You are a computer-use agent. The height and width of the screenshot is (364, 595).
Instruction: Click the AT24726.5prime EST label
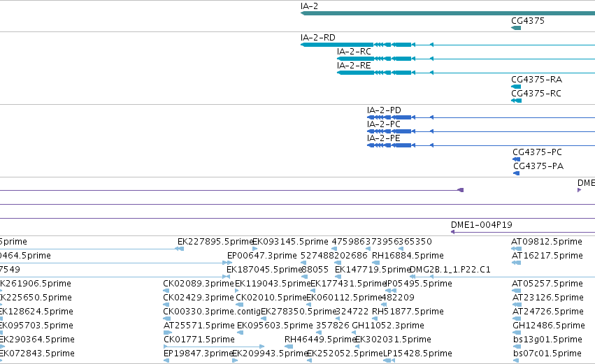click(x=548, y=312)
